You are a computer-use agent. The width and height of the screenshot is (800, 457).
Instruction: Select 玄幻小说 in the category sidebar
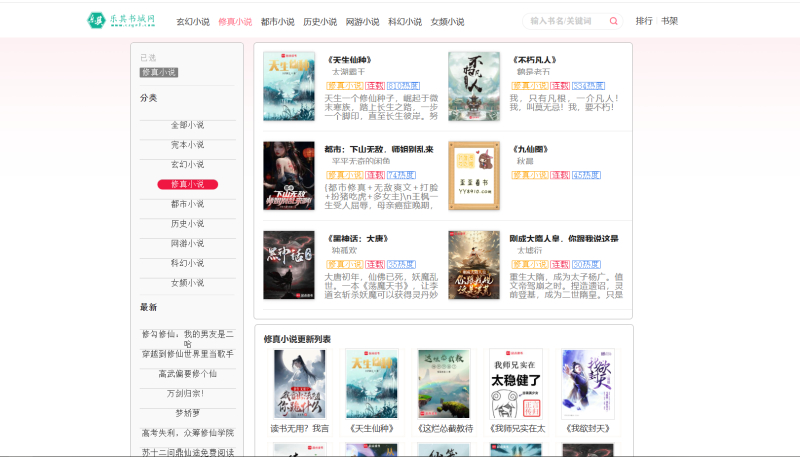point(188,164)
